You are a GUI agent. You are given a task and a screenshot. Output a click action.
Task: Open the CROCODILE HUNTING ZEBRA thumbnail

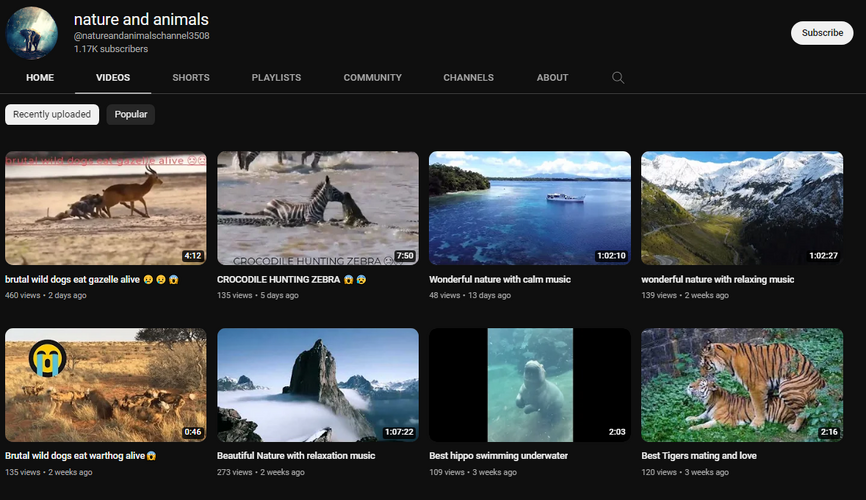[x=318, y=208]
